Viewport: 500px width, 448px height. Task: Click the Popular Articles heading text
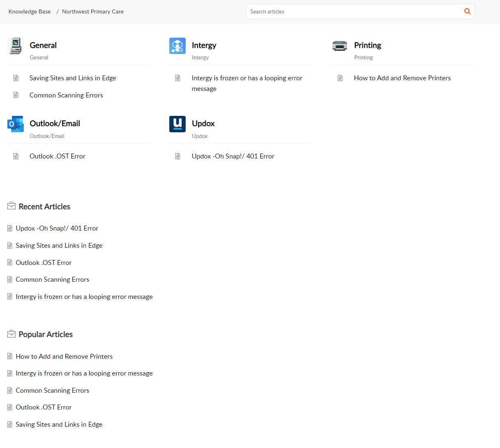coord(45,334)
